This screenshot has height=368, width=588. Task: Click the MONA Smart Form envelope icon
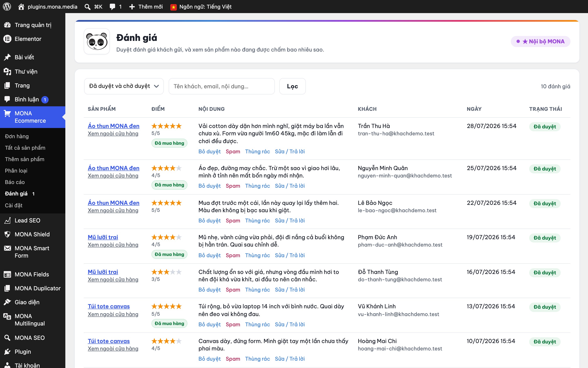tap(7, 248)
